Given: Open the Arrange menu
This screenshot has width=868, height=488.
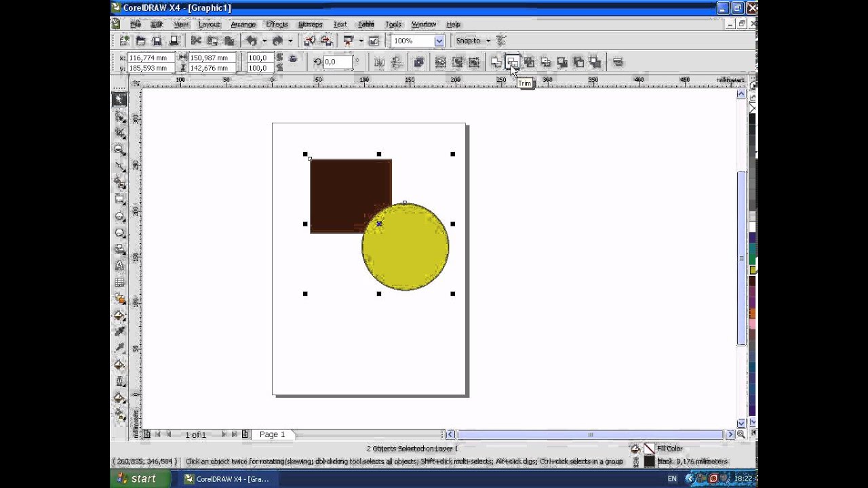Looking at the screenshot, I should [243, 24].
